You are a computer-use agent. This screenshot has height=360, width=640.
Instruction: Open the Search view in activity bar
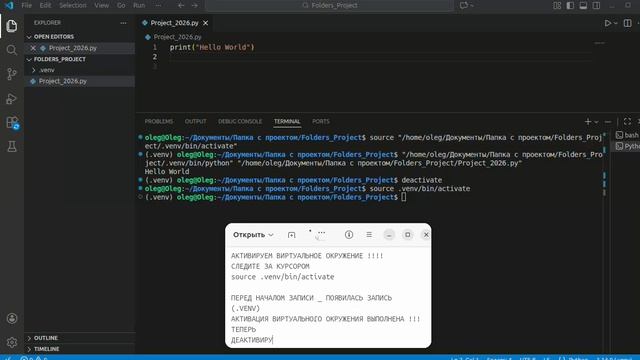pos(12,50)
